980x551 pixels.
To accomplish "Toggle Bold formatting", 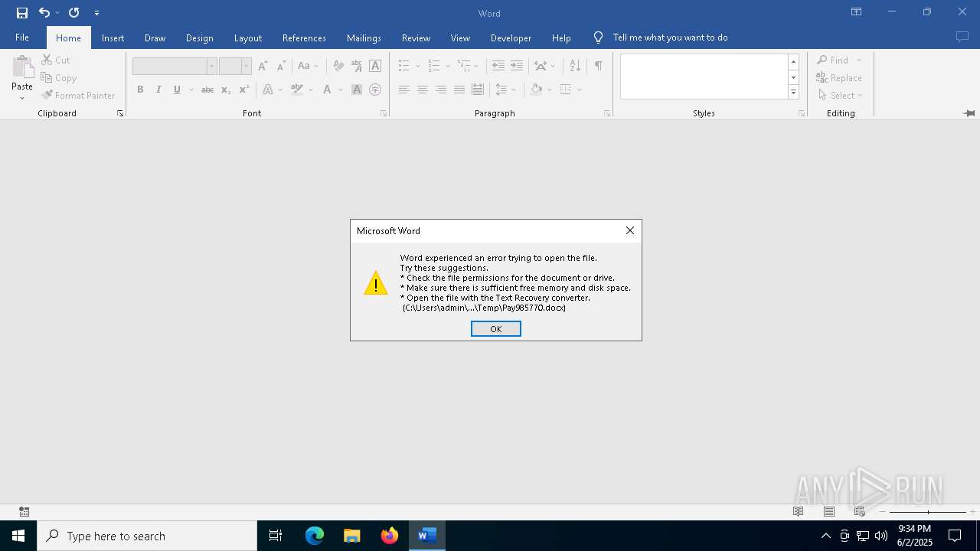I will [140, 90].
